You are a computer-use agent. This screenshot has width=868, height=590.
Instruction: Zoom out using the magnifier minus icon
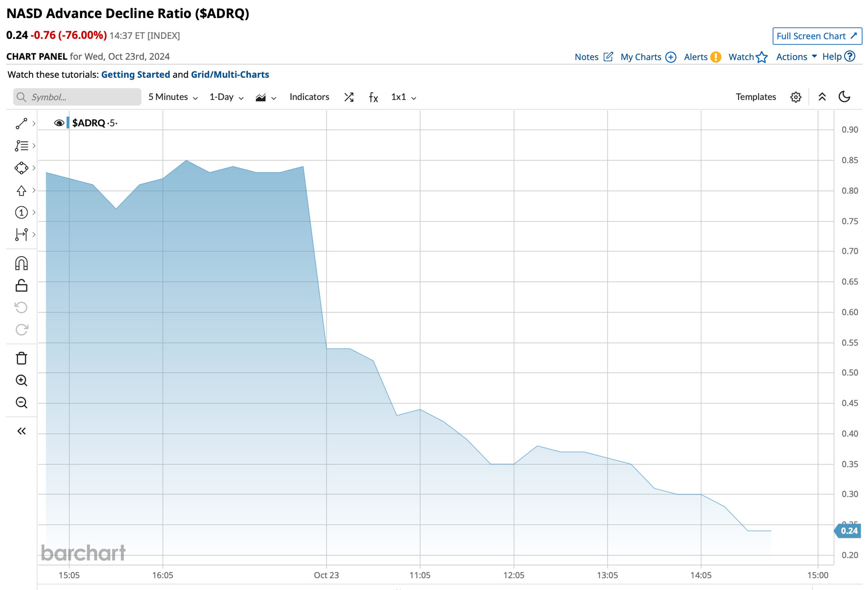[x=21, y=403]
